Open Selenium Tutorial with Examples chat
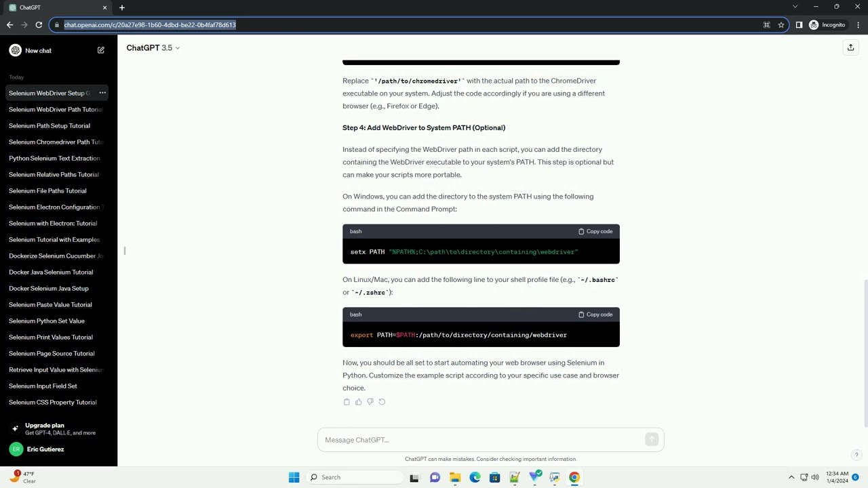Image resolution: width=868 pixels, height=488 pixels. (56, 239)
